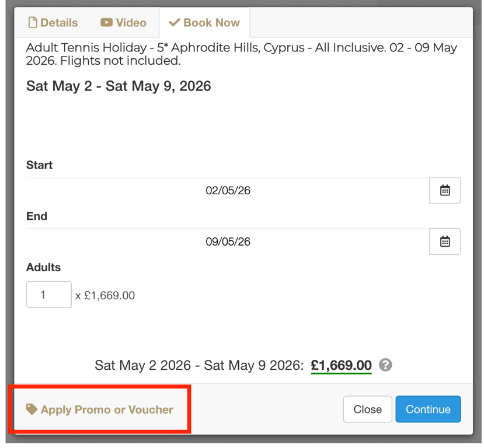This screenshot has height=448, width=484.
Task: Click the document icon on Details tab
Action: coord(33,23)
